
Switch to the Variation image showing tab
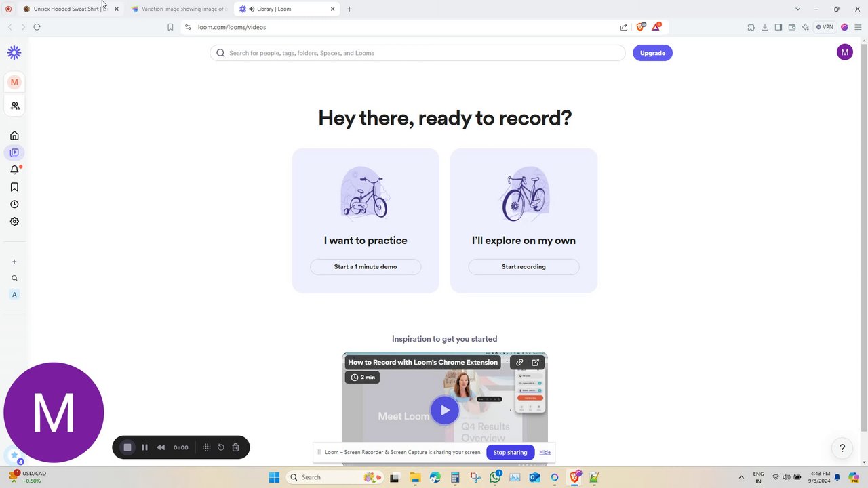(x=179, y=9)
